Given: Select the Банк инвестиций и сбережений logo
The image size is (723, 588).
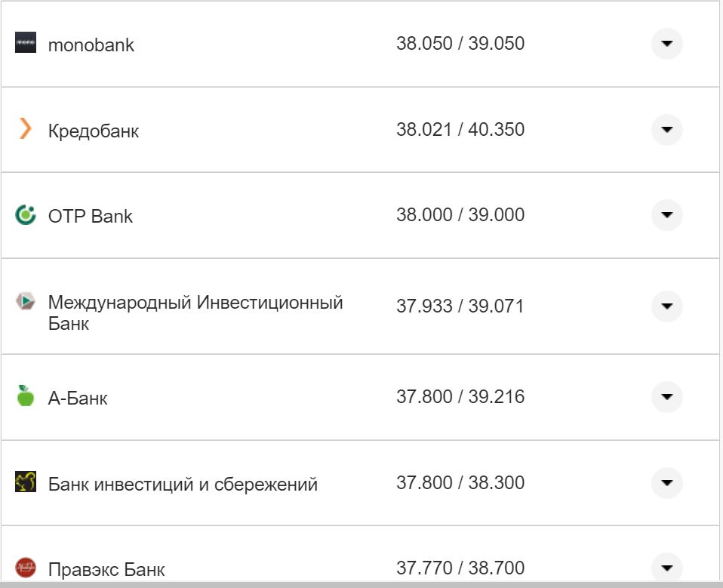Looking at the screenshot, I should [26, 482].
